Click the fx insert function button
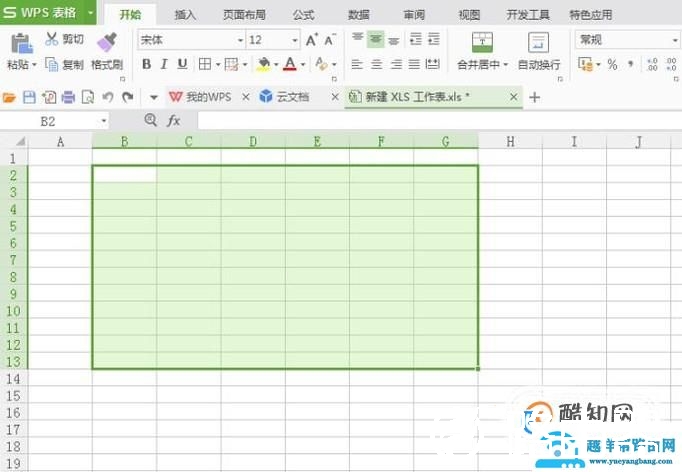This screenshot has width=682, height=472. tap(174, 120)
